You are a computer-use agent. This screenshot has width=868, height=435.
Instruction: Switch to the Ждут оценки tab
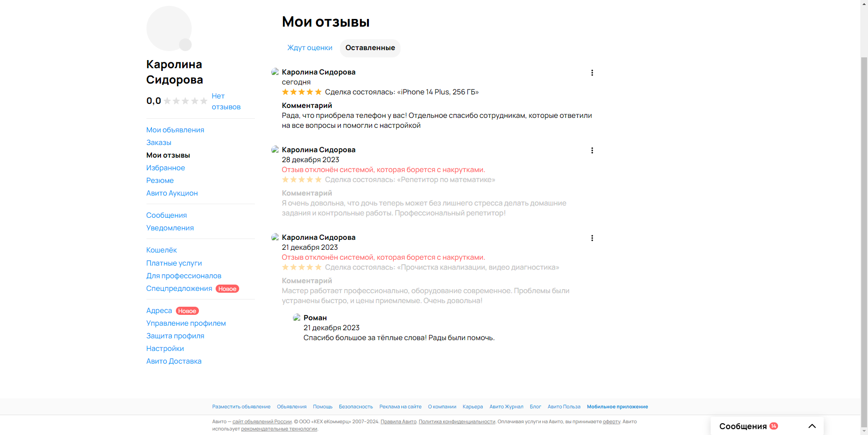(310, 48)
